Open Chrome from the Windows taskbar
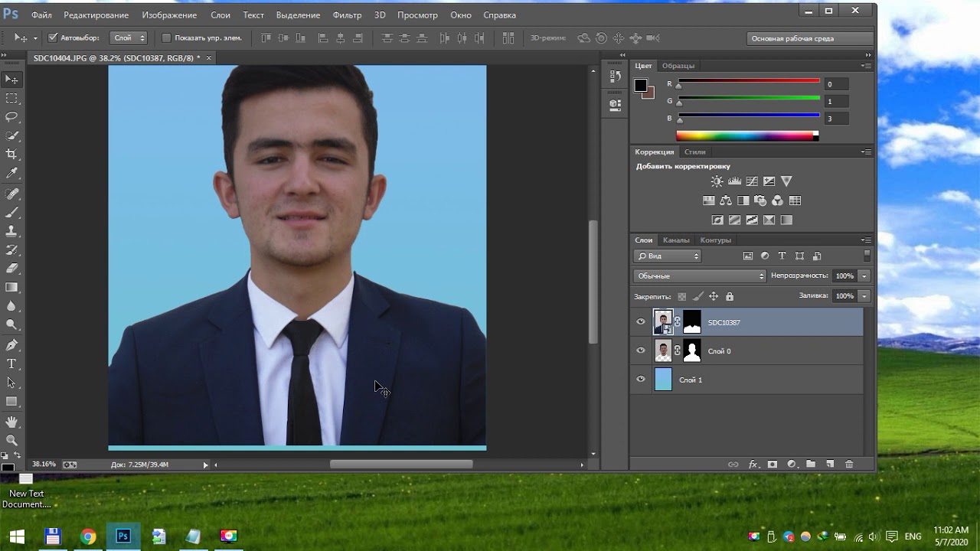 click(88, 536)
